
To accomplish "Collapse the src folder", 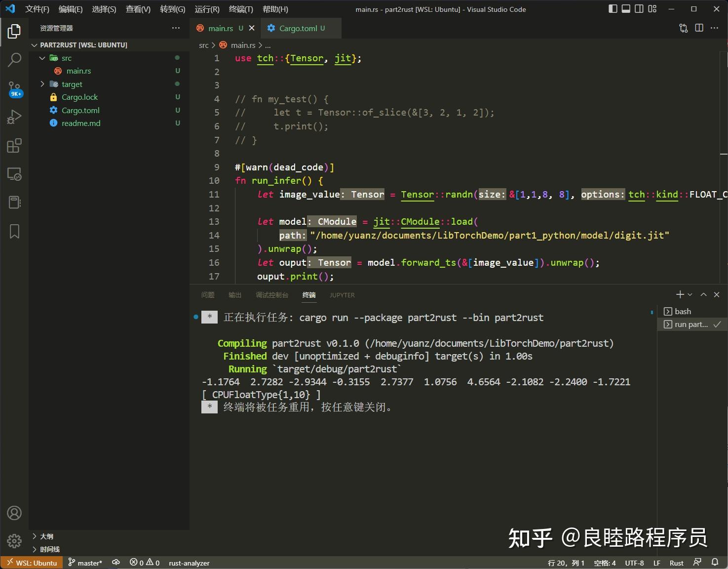I will pyautogui.click(x=42, y=58).
